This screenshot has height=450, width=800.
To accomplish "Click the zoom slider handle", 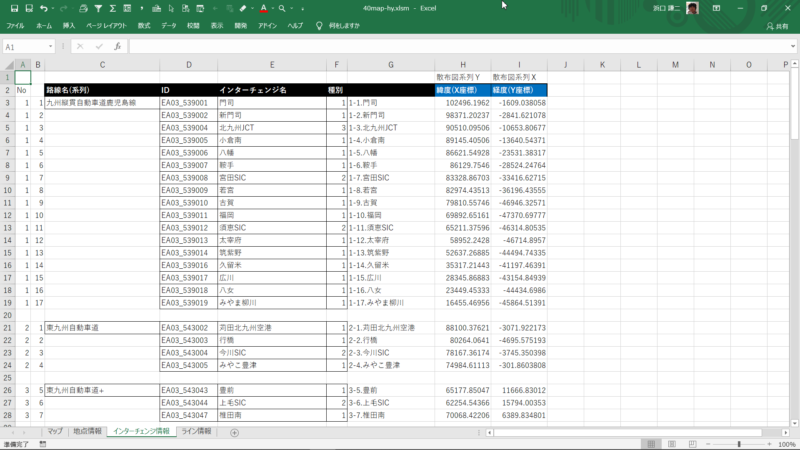I will pos(739,444).
